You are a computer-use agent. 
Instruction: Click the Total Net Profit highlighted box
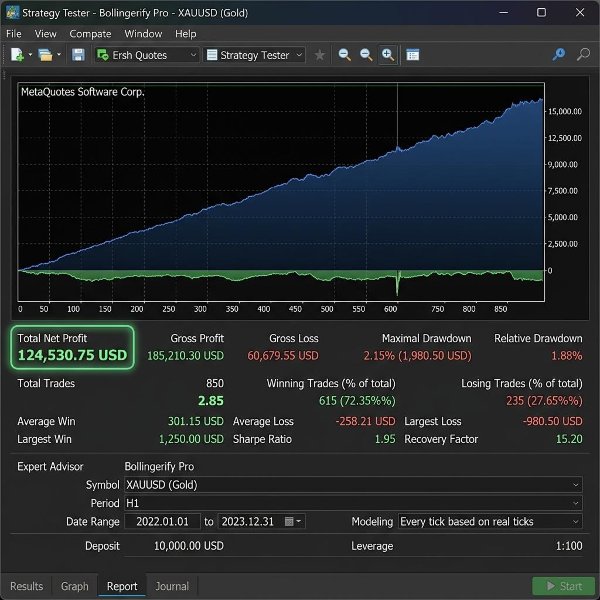click(72, 347)
